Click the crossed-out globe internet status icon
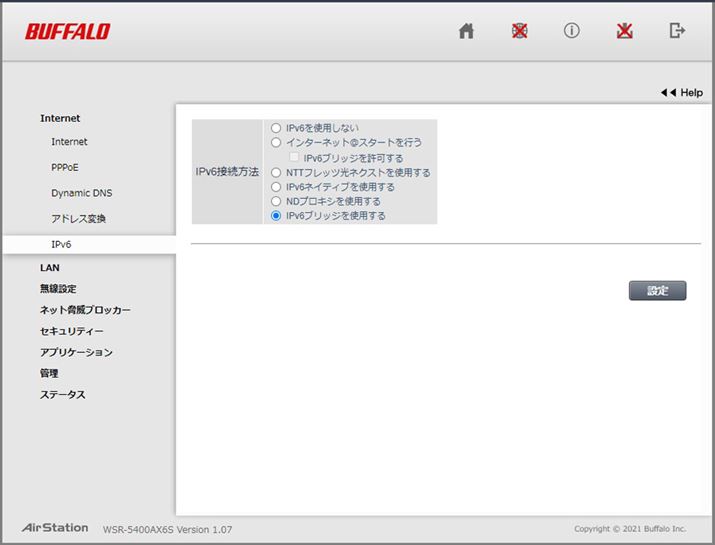Viewport: 715px width, 545px height. point(519,31)
